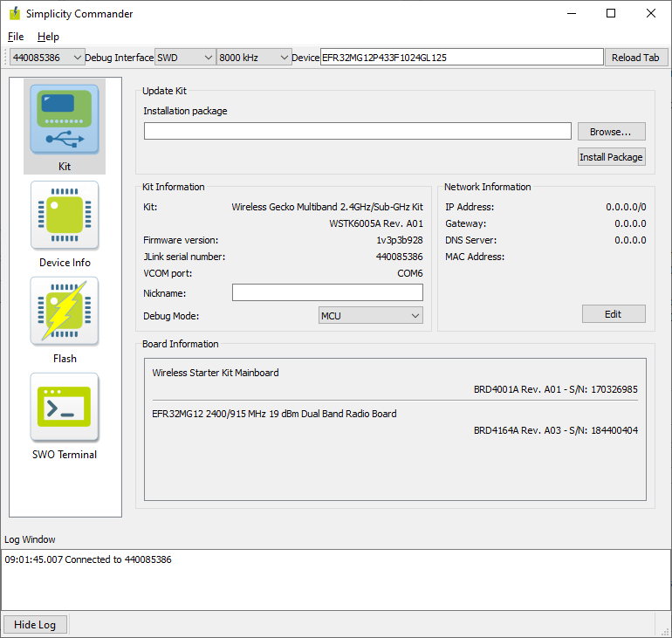Click the Browse button for installation package
Image resolution: width=672 pixels, height=638 pixels.
611,132
